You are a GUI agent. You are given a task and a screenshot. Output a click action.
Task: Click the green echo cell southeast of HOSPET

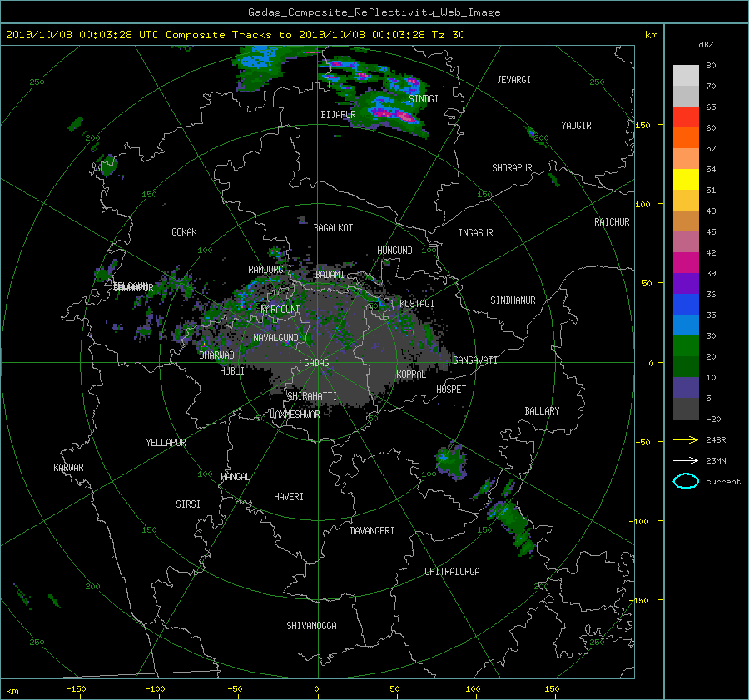point(450,460)
